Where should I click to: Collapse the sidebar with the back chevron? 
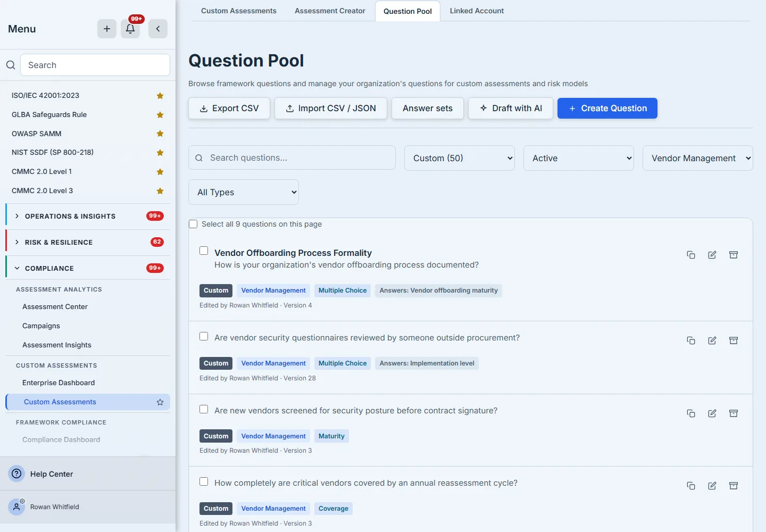click(158, 29)
